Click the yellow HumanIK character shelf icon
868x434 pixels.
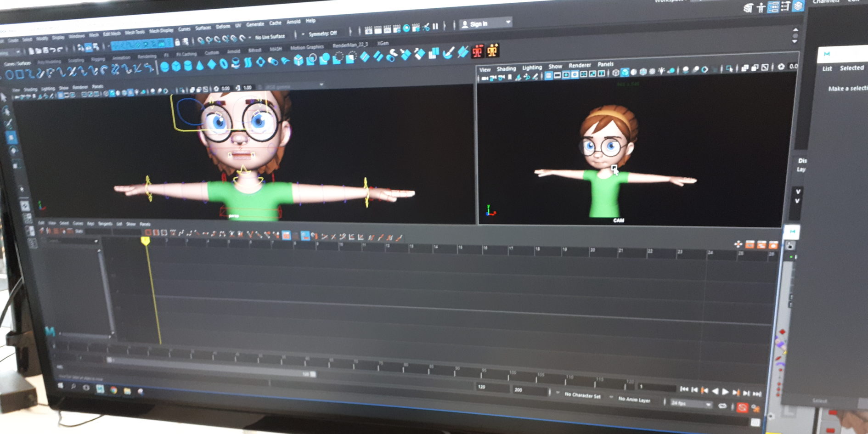(x=493, y=50)
